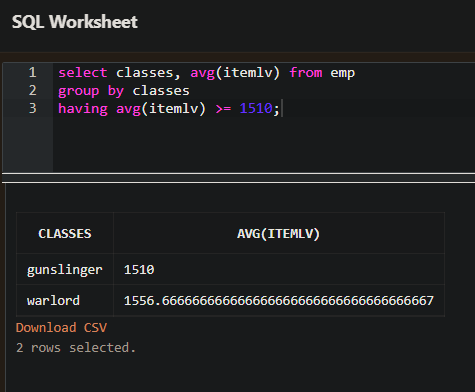Click the SQL Worksheet heading
This screenshot has height=392, width=475.
[x=75, y=22]
